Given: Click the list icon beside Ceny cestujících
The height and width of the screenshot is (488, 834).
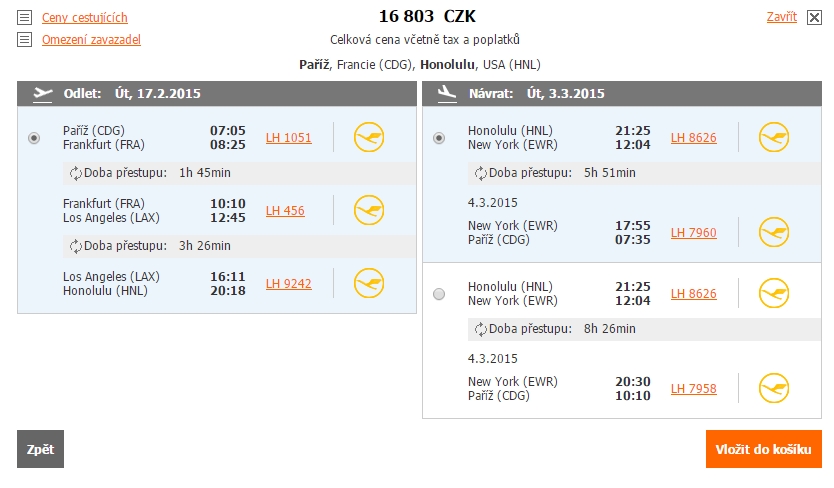Looking at the screenshot, I should pos(24,18).
